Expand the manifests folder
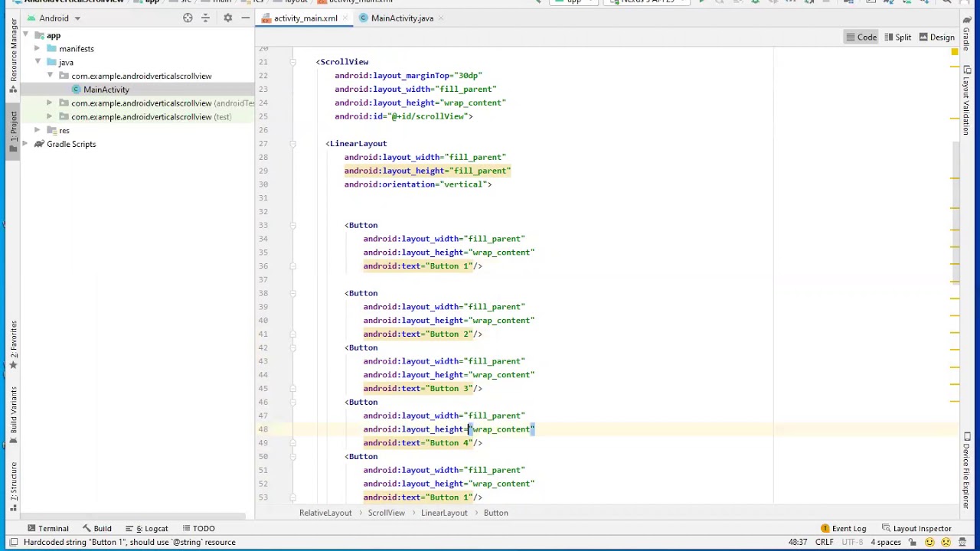 [x=38, y=49]
